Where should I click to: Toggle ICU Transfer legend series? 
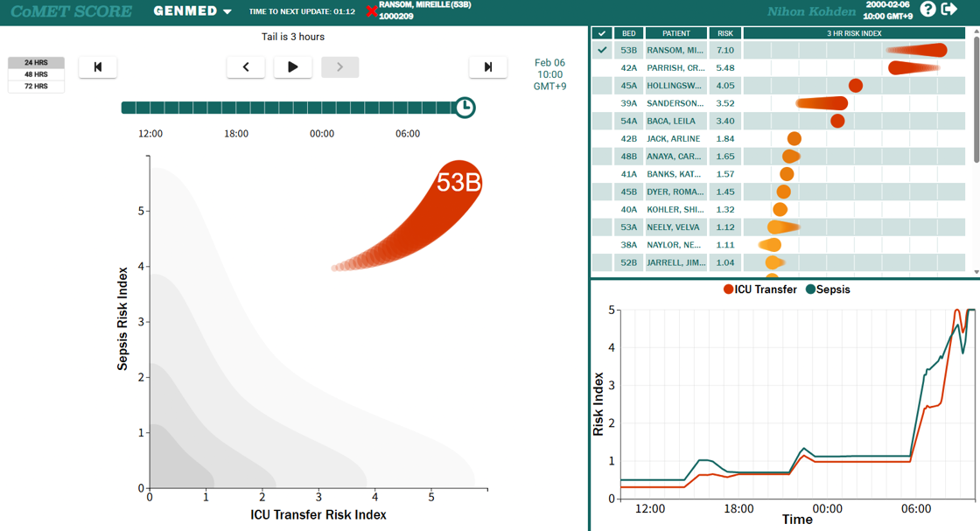(x=759, y=290)
